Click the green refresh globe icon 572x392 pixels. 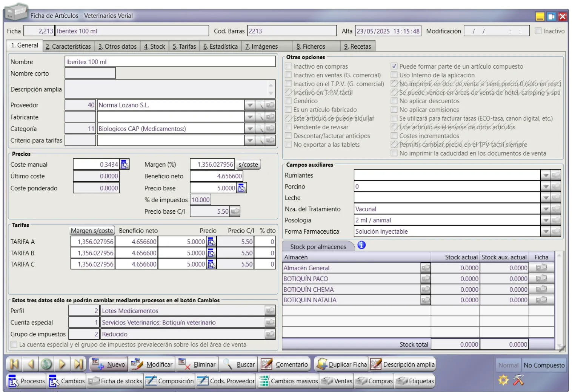46,364
